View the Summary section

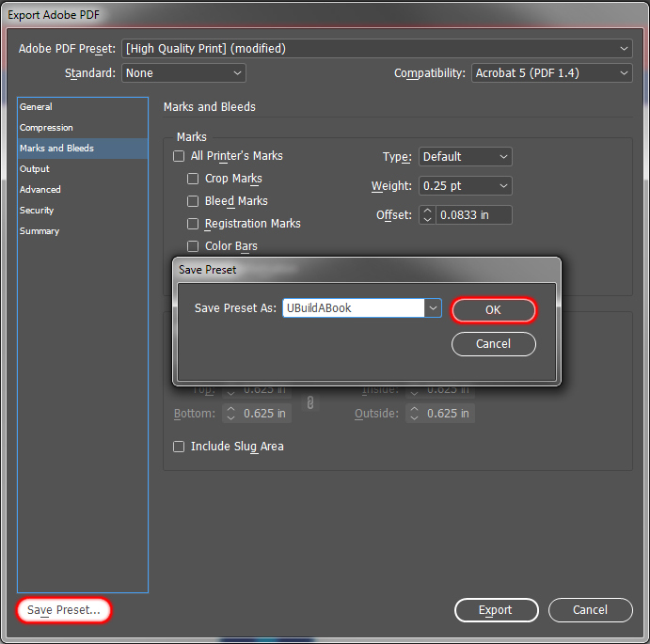coord(83,231)
